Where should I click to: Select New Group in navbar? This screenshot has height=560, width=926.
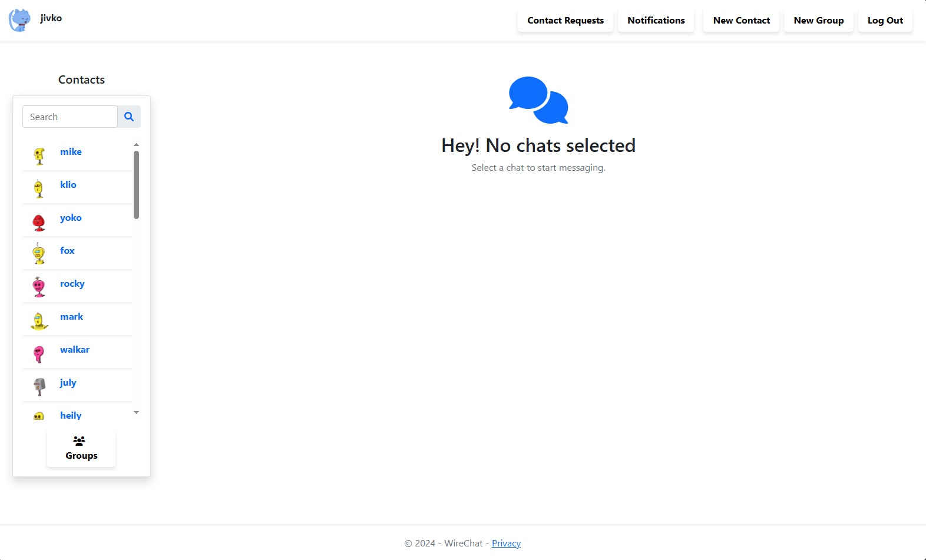[819, 21]
